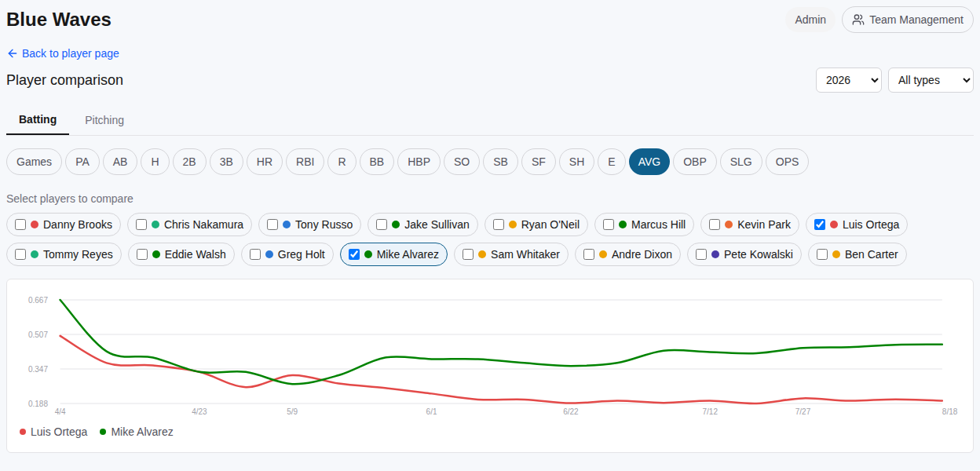Enable the Eddie Walsh checkbox
980x471 pixels.
[x=142, y=254]
